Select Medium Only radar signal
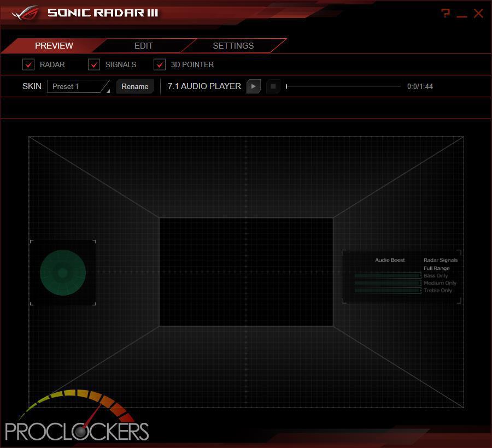492x448 pixels. click(x=440, y=283)
